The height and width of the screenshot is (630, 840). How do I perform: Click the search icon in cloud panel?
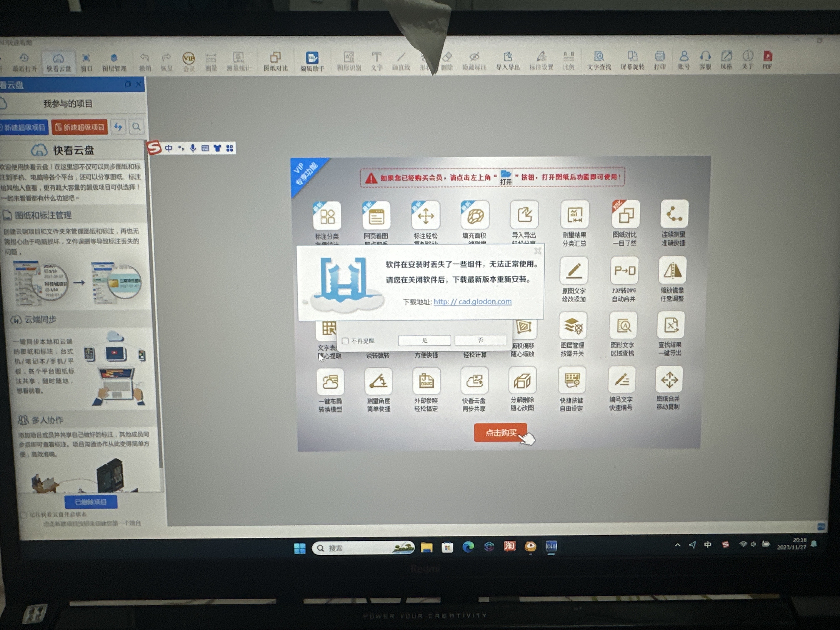pos(136,127)
